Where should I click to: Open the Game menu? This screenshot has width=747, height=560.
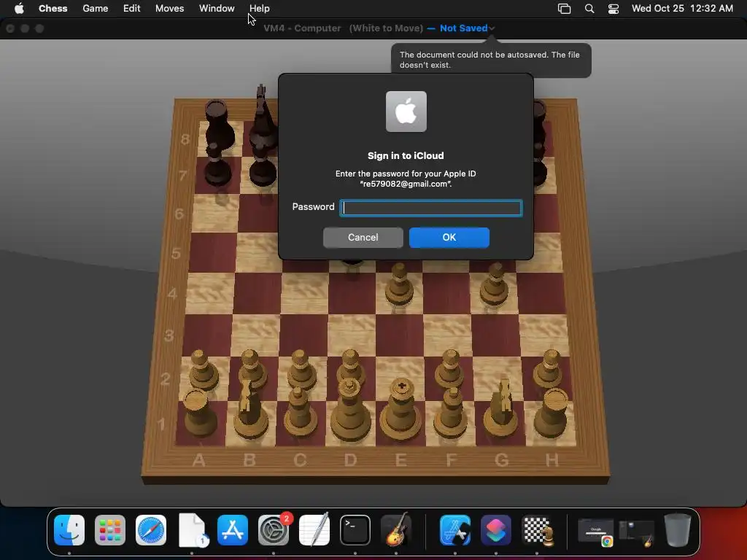point(96,8)
